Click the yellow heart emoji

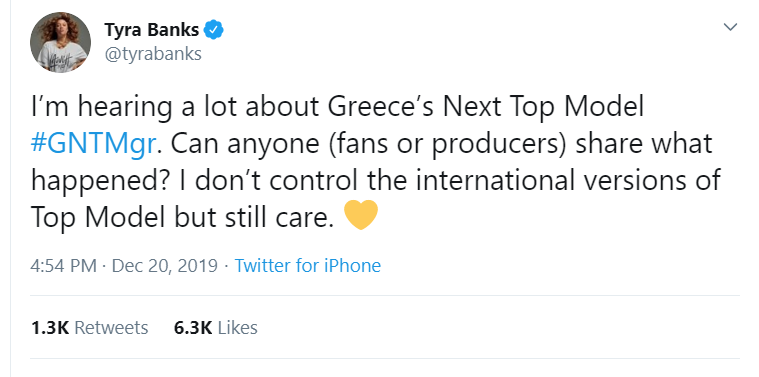click(x=361, y=214)
